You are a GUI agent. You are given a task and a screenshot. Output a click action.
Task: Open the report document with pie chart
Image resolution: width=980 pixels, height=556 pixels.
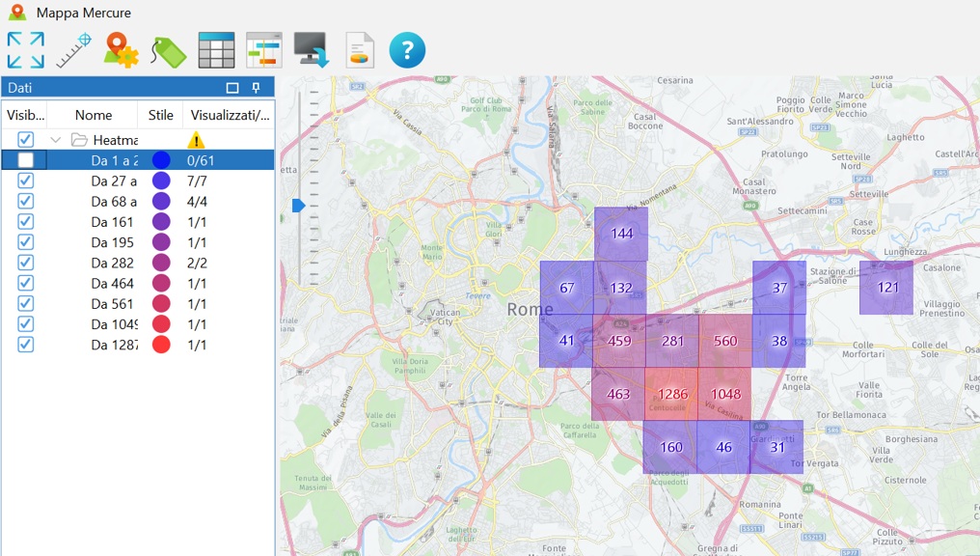[360, 50]
